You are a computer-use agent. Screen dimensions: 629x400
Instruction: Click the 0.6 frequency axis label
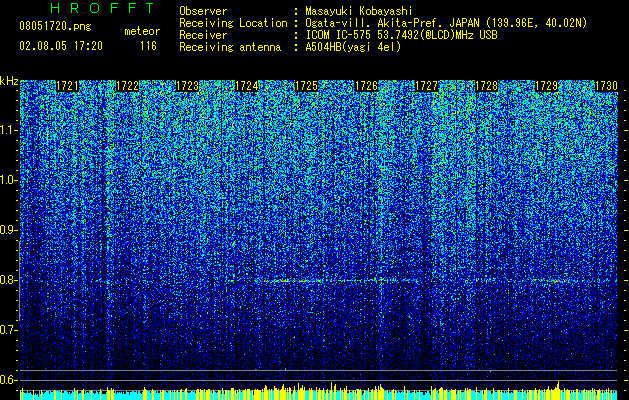[x=8, y=380]
